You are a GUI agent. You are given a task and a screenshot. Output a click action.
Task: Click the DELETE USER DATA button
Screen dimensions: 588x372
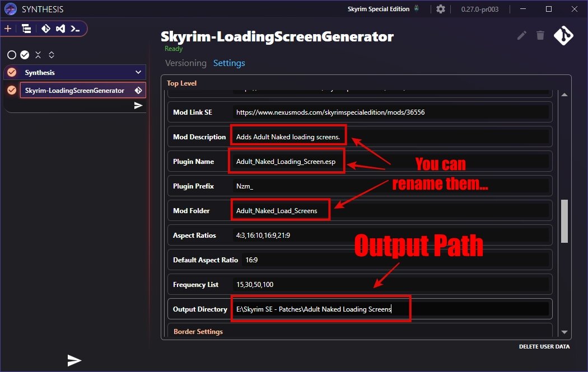(544, 346)
